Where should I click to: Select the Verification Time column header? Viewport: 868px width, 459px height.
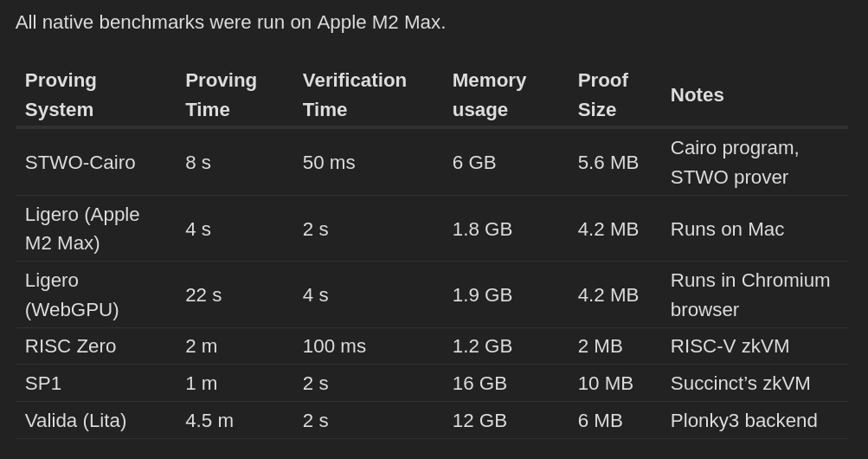coord(354,95)
